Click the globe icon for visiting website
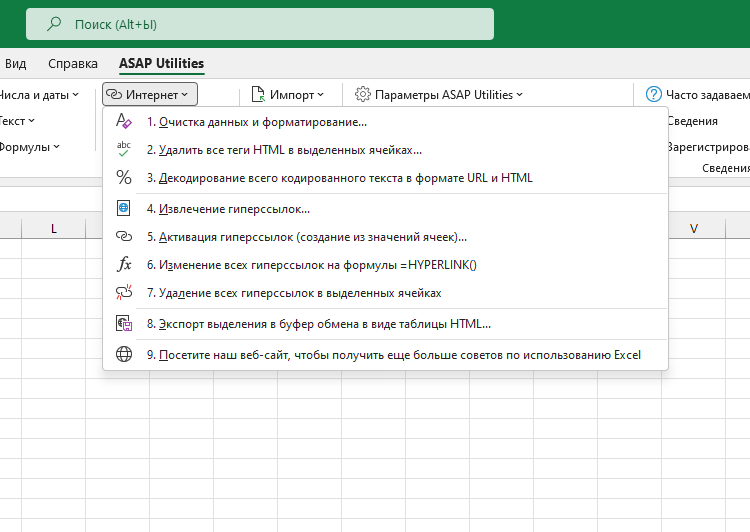The width and height of the screenshot is (750, 532). (124, 355)
